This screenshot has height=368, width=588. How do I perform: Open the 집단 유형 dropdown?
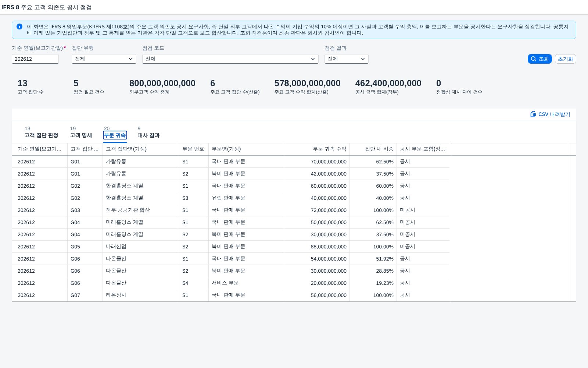click(x=104, y=59)
